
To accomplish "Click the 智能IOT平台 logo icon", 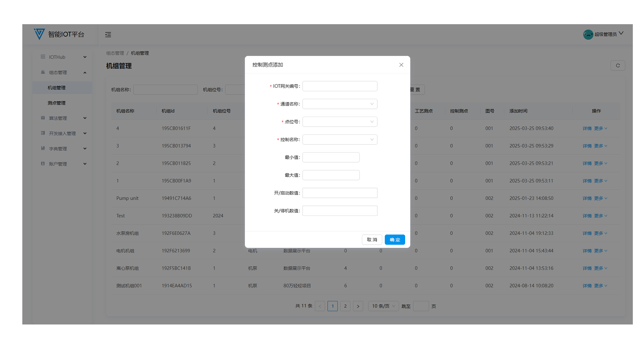I will [39, 34].
